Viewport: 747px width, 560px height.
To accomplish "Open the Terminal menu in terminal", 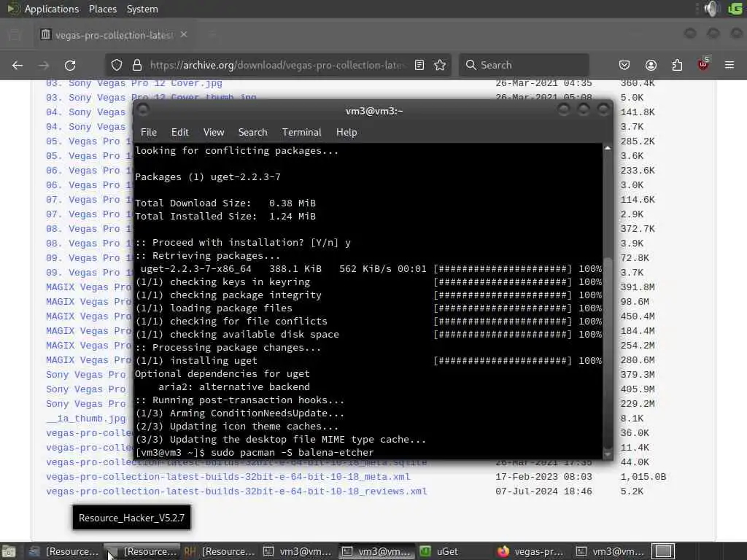I will pos(301,133).
